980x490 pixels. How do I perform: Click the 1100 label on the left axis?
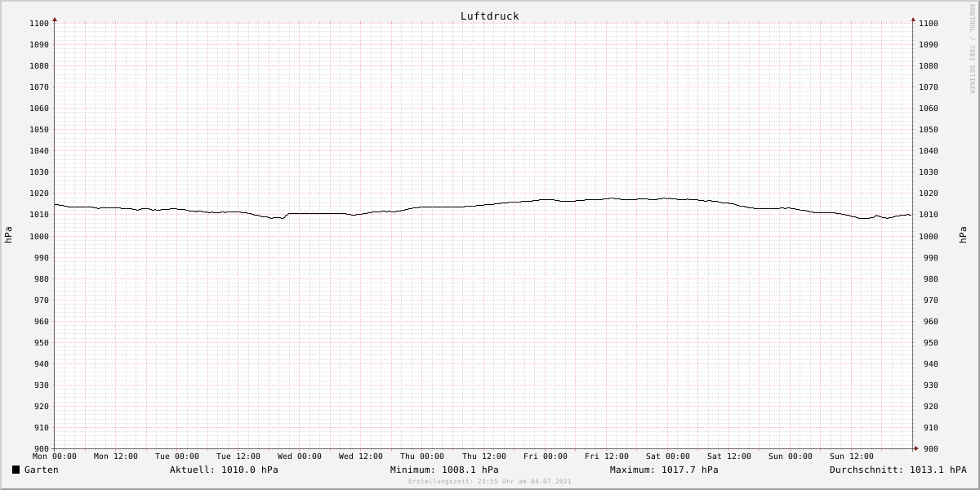(x=39, y=24)
